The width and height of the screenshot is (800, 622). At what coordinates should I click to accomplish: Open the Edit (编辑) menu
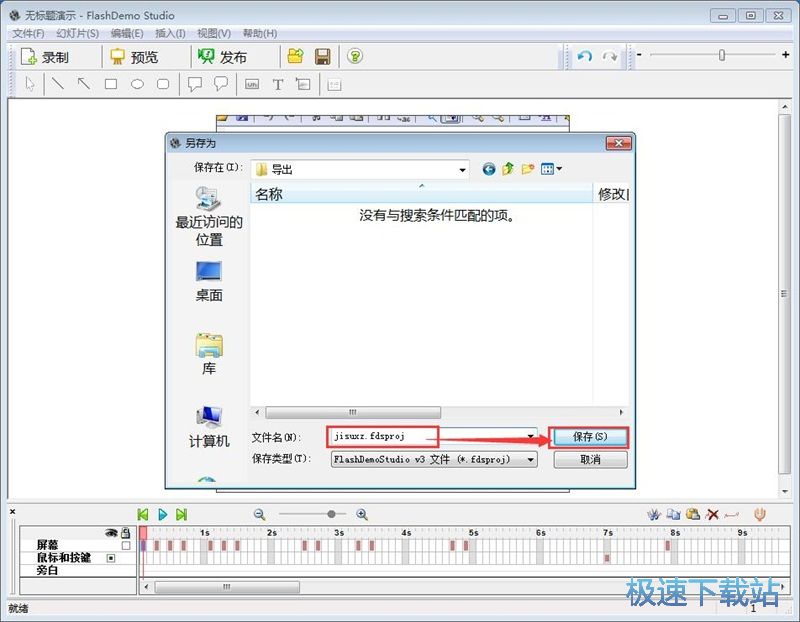[127, 33]
